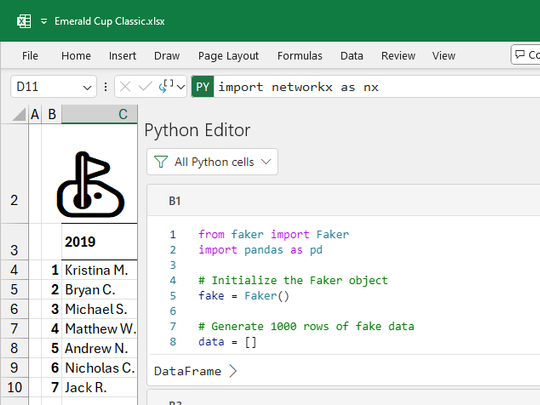Click the formula bar options dots
Image resolution: width=540 pixels, height=405 pixels.
[105, 87]
